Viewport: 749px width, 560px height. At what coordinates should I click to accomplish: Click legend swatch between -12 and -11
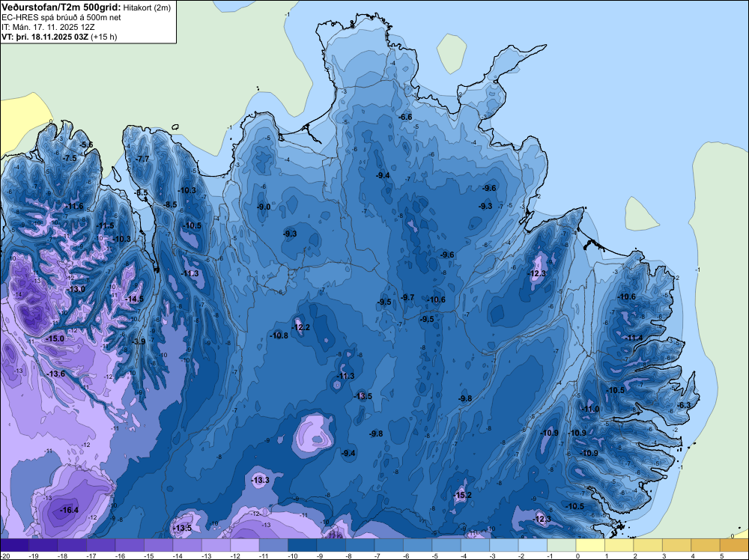245,545
